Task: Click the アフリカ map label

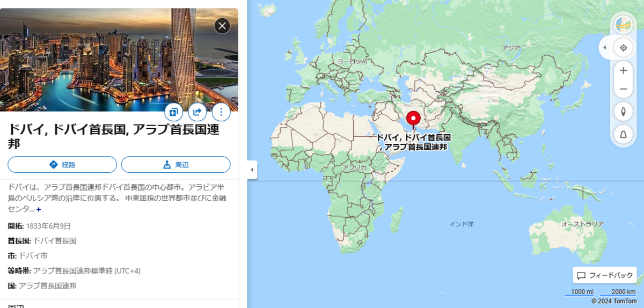Action: pos(354,168)
